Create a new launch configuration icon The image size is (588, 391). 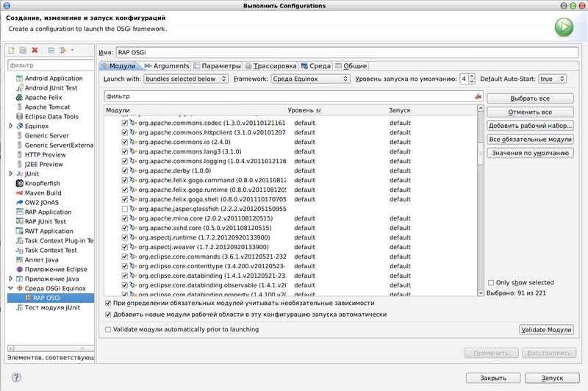point(11,50)
